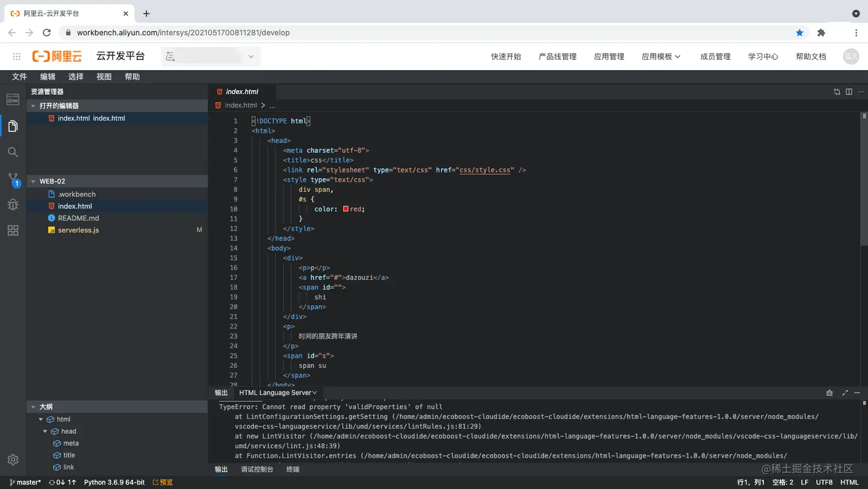Screen dimensions: 868x489
Task: Go to 应用管理
Action: click(609, 56)
